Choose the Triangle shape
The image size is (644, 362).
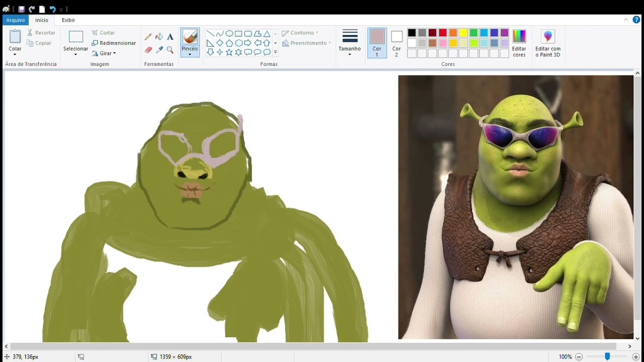267,34
